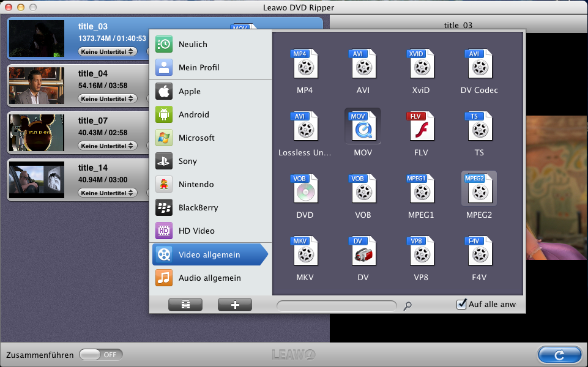Viewport: 588px width, 367px height.
Task: Click the VP8 format icon
Action: pos(421,251)
